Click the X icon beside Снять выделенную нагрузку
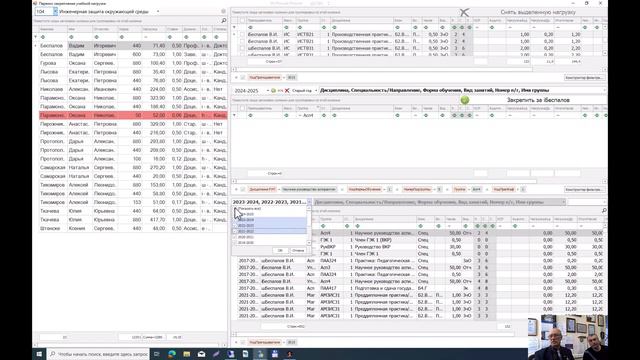 click(x=464, y=12)
